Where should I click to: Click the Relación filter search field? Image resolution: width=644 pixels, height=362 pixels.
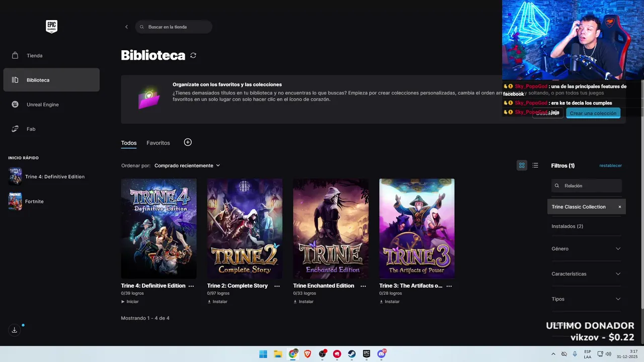tap(587, 186)
